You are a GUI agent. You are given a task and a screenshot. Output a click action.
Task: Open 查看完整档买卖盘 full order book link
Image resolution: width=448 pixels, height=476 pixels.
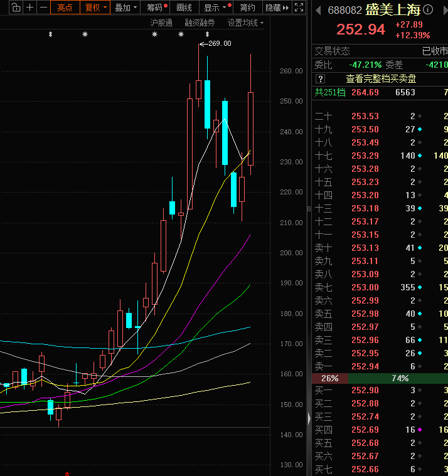pyautogui.click(x=381, y=79)
